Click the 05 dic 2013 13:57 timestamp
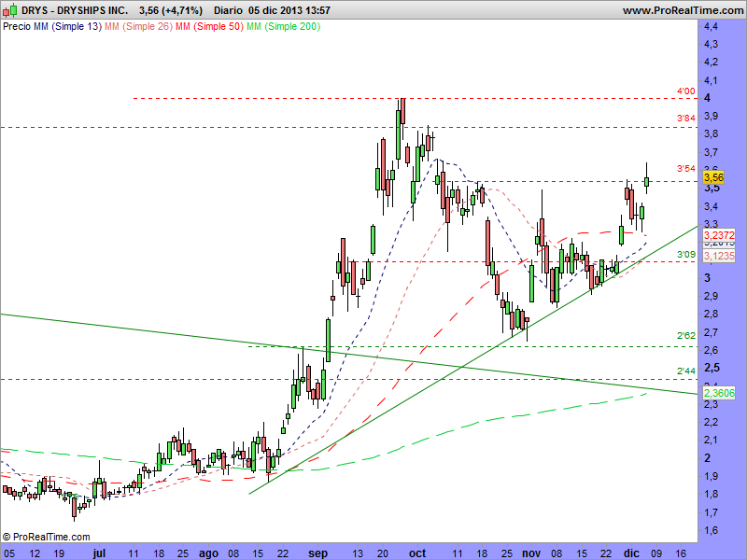747x560 pixels. pyautogui.click(x=289, y=10)
